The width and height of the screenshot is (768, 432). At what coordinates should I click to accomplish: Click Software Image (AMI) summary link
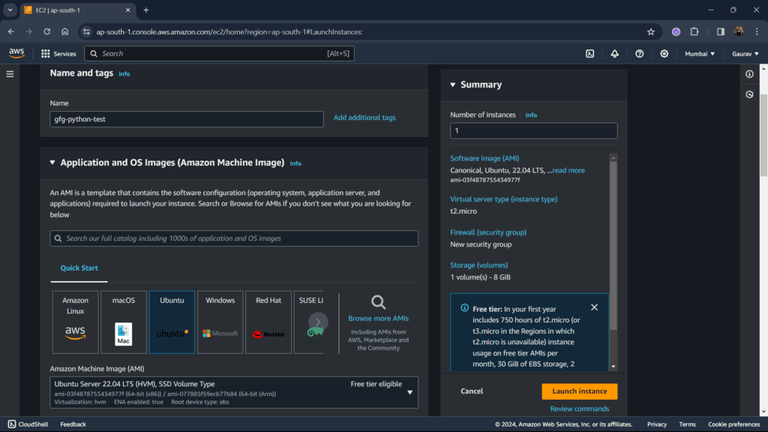484,158
